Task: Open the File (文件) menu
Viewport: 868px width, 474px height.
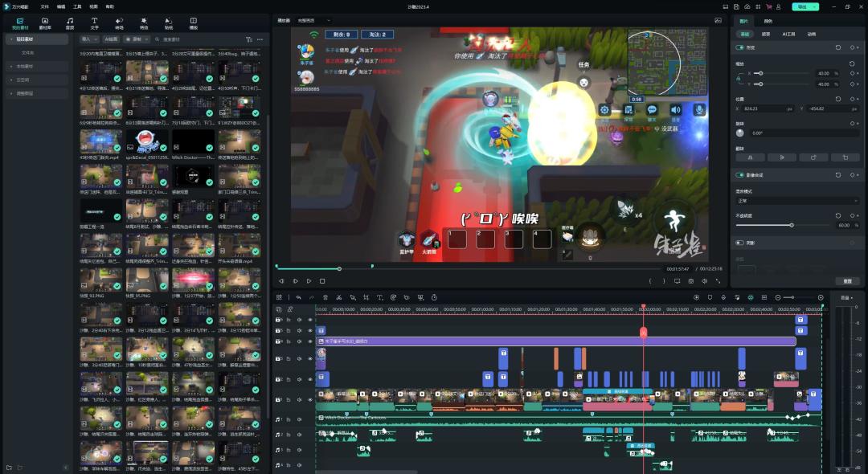Action: (45, 6)
